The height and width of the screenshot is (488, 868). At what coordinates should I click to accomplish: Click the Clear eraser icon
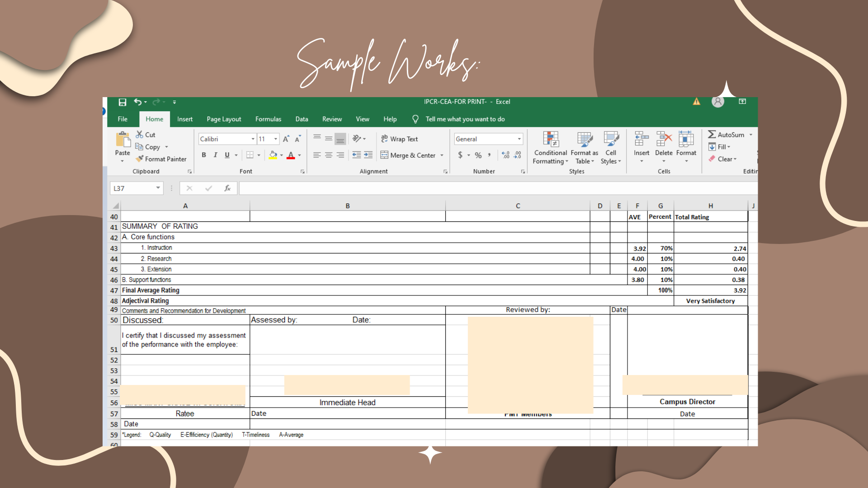click(712, 159)
